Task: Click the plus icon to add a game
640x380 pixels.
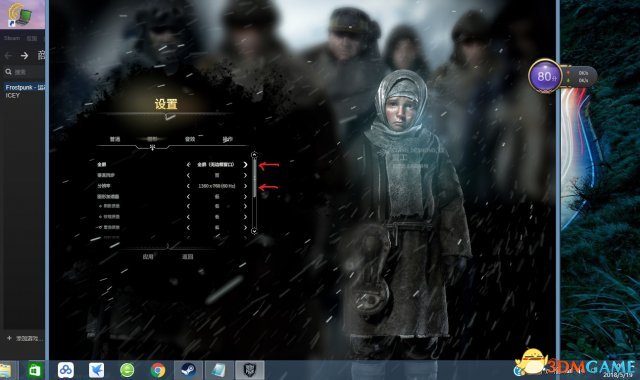Action: coord(9,338)
